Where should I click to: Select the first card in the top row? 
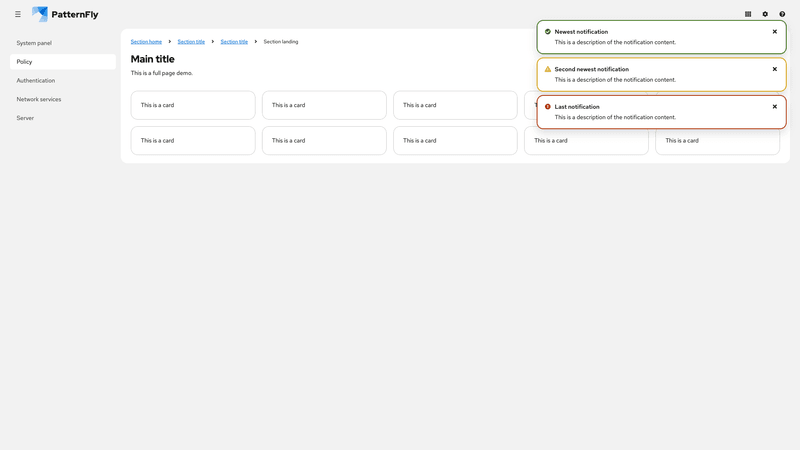pos(193,105)
